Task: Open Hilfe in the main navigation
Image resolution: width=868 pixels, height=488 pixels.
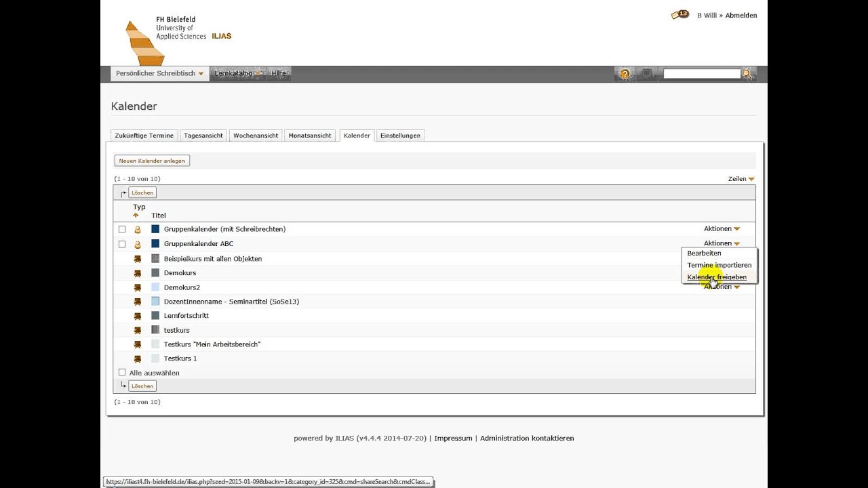Action: click(279, 73)
